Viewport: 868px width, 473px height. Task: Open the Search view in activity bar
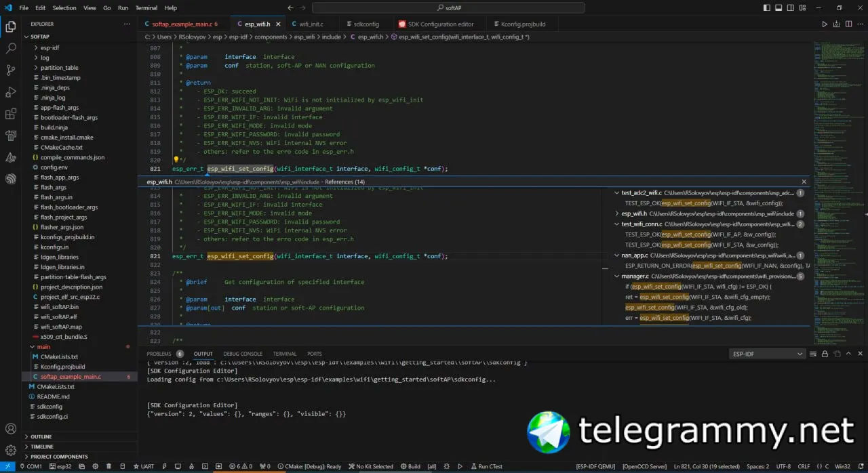point(11,49)
